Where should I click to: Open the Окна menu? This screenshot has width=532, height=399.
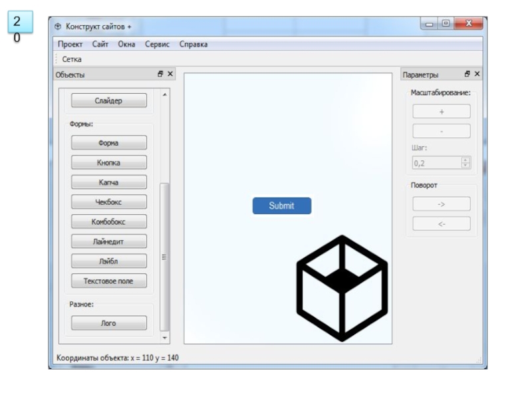tap(126, 44)
